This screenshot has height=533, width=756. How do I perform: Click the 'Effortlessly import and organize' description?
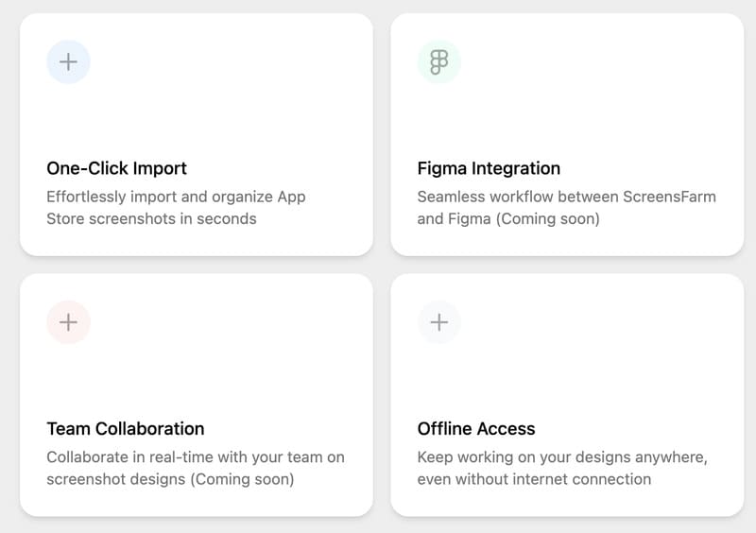click(176, 197)
